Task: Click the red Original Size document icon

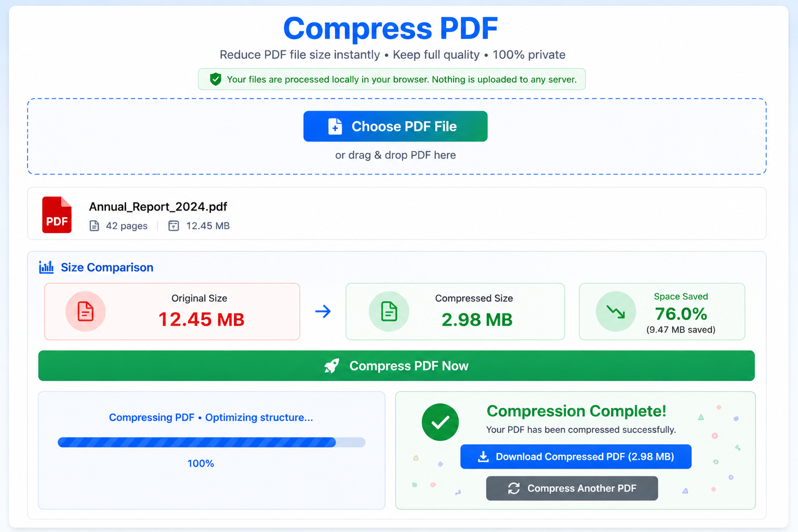Action: click(86, 311)
